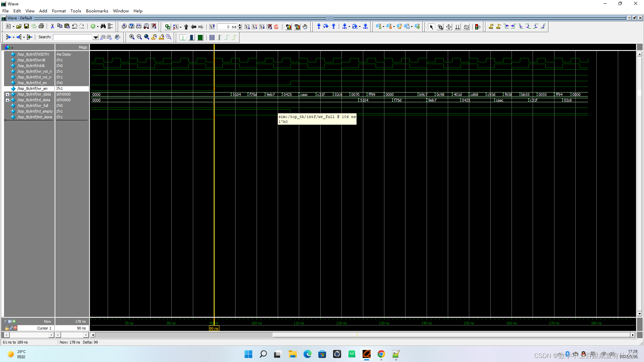Toggle the Zoom Mode tool

(x=440, y=27)
